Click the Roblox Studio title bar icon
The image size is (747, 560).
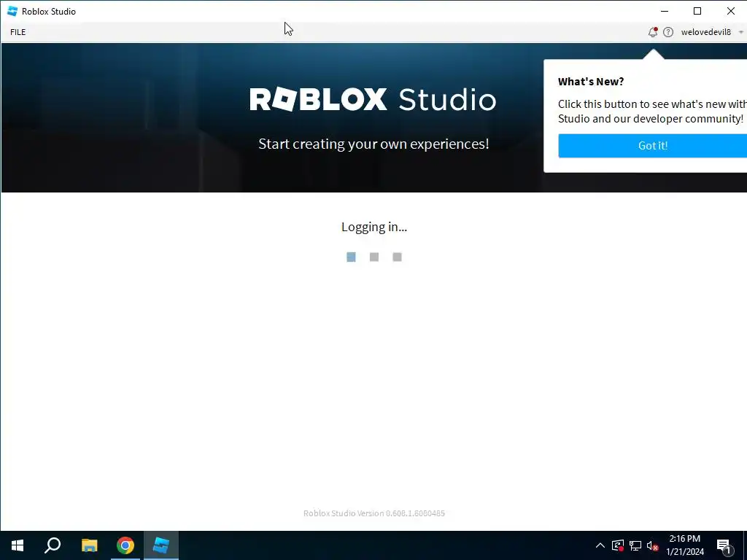(x=12, y=11)
